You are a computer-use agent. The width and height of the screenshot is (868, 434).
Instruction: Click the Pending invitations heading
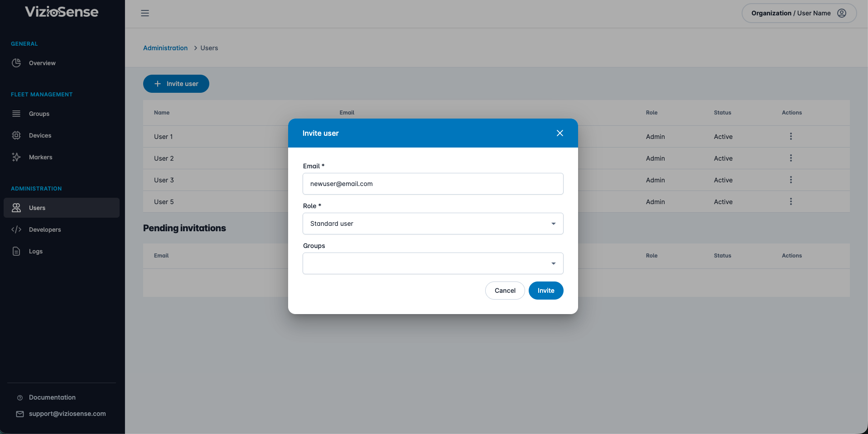[184, 228]
